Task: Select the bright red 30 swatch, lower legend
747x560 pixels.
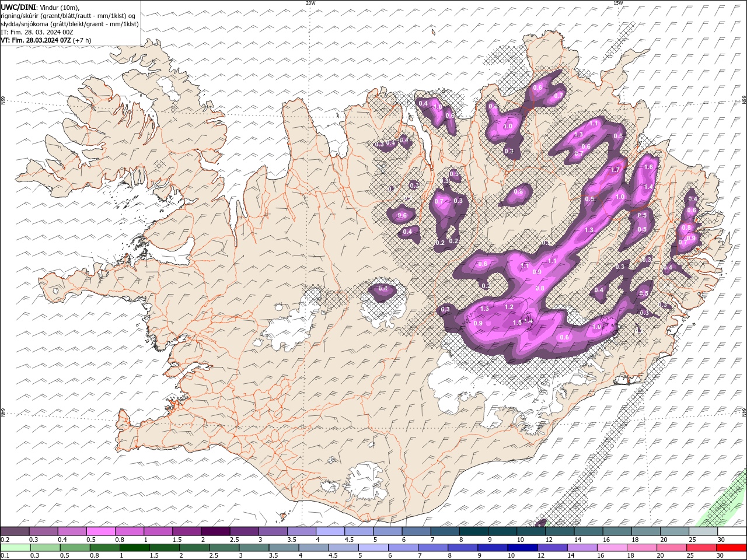Action: click(x=731, y=548)
